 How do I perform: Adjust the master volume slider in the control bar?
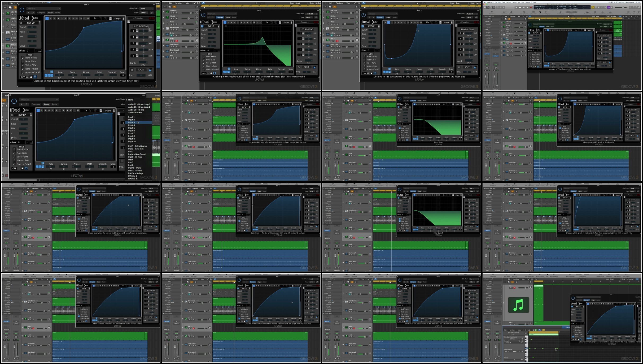click(623, 7)
